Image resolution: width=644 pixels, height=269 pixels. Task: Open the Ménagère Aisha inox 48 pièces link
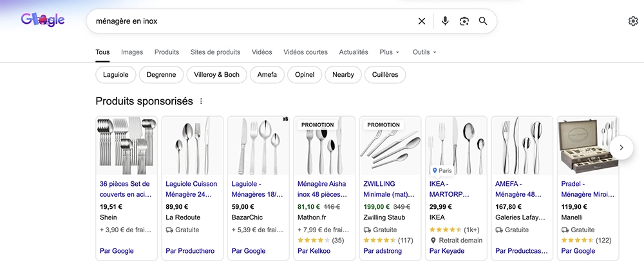323,189
